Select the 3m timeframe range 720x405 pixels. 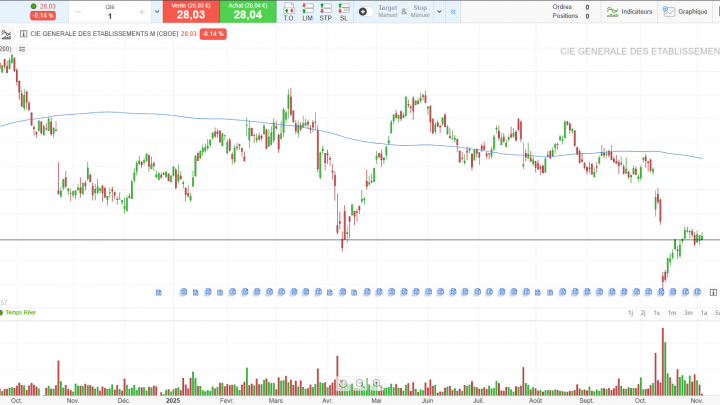tap(688, 313)
